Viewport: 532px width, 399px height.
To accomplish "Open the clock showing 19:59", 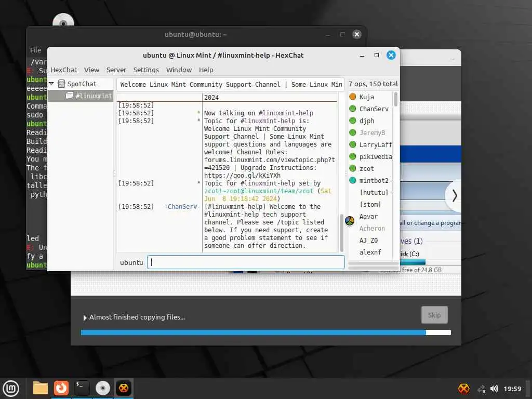I will point(512,389).
